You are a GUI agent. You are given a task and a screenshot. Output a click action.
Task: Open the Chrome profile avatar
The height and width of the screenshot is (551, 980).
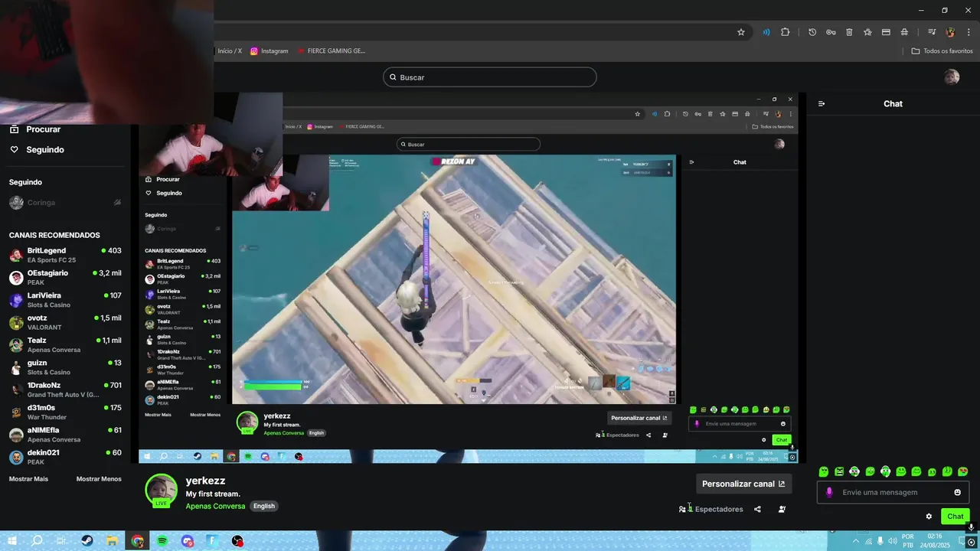point(950,32)
